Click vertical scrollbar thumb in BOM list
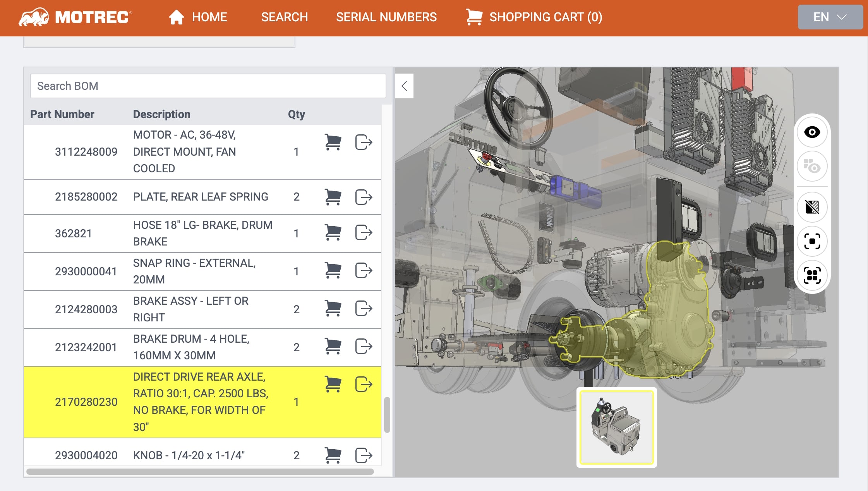The height and width of the screenshot is (491, 868). click(387, 414)
